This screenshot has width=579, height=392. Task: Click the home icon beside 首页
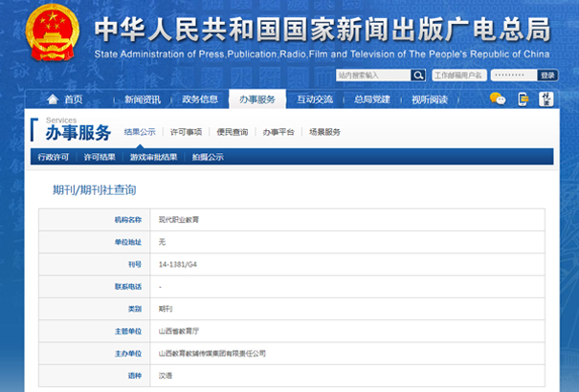[x=53, y=98]
